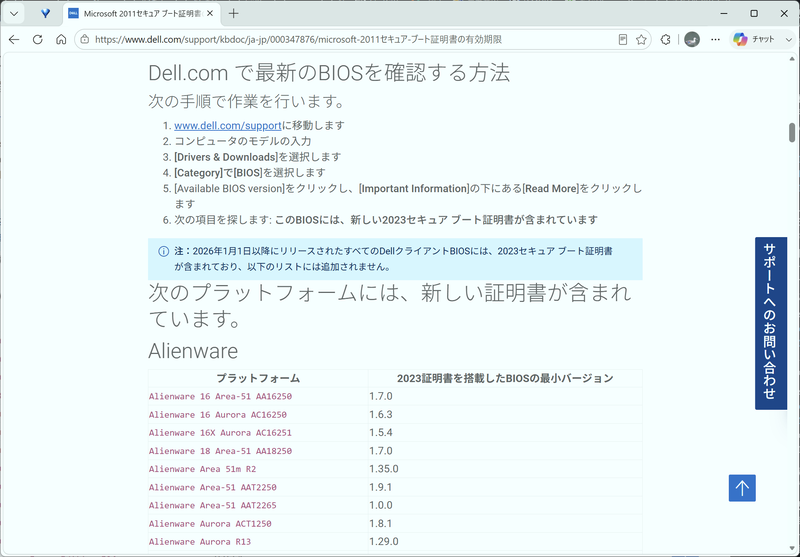This screenshot has height=557, width=800.
Task: Click the [Category]で[BIOS]を選択します step
Action: click(x=249, y=173)
